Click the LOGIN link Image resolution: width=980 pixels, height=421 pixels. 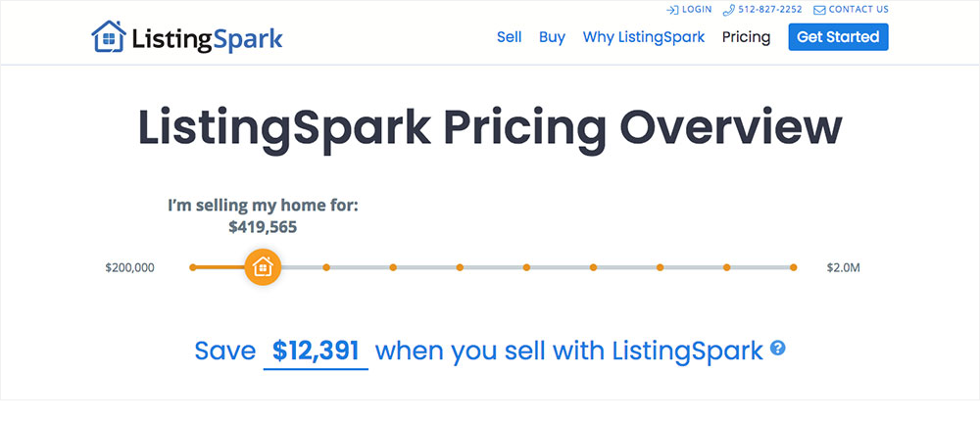pos(697,10)
